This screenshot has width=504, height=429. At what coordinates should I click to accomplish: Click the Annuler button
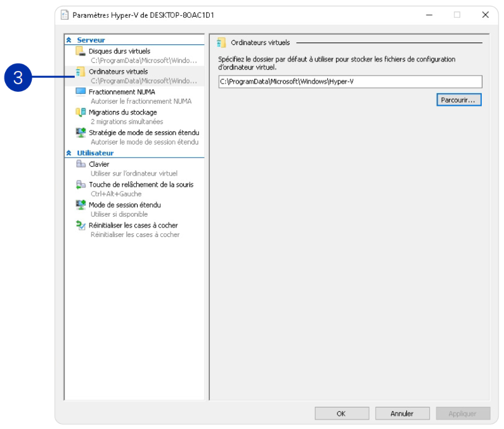(x=402, y=414)
